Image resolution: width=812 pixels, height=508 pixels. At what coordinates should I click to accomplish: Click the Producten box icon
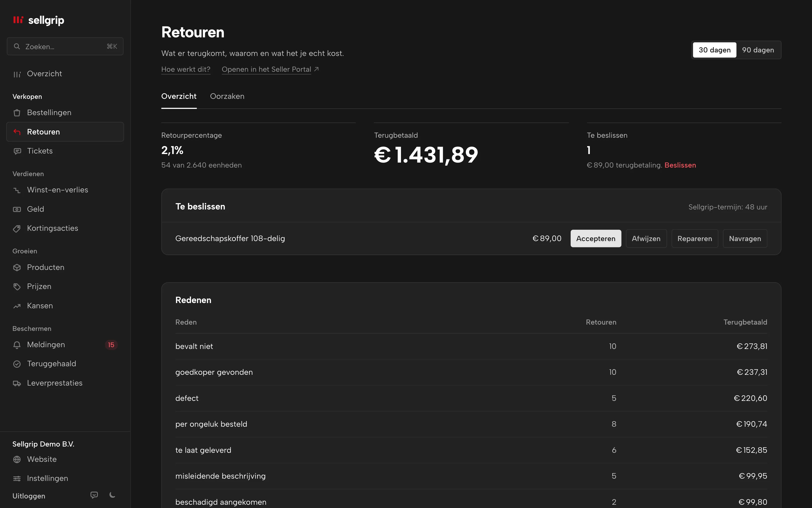point(17,267)
